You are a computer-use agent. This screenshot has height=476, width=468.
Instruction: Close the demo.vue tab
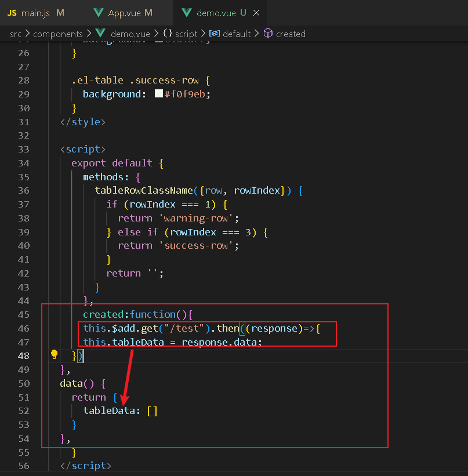click(x=256, y=13)
